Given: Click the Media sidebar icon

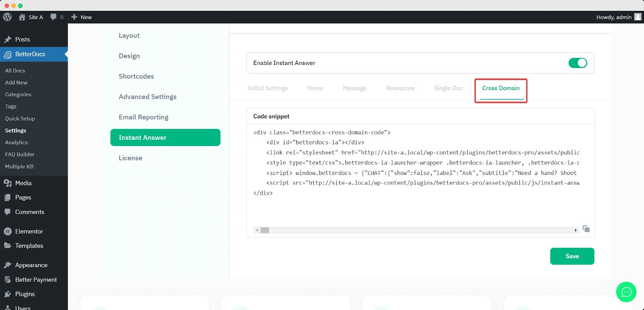Looking at the screenshot, I should coord(8,183).
